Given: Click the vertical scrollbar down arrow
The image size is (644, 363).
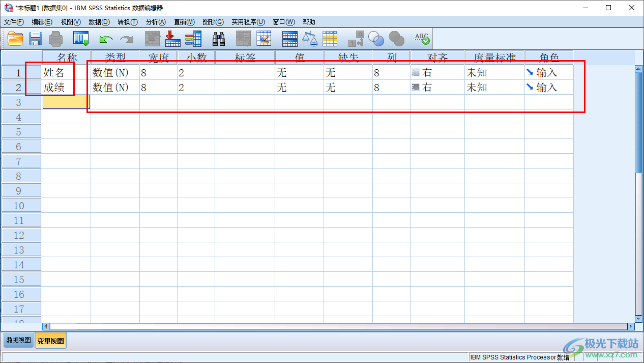Looking at the screenshot, I should pyautogui.click(x=639, y=318).
